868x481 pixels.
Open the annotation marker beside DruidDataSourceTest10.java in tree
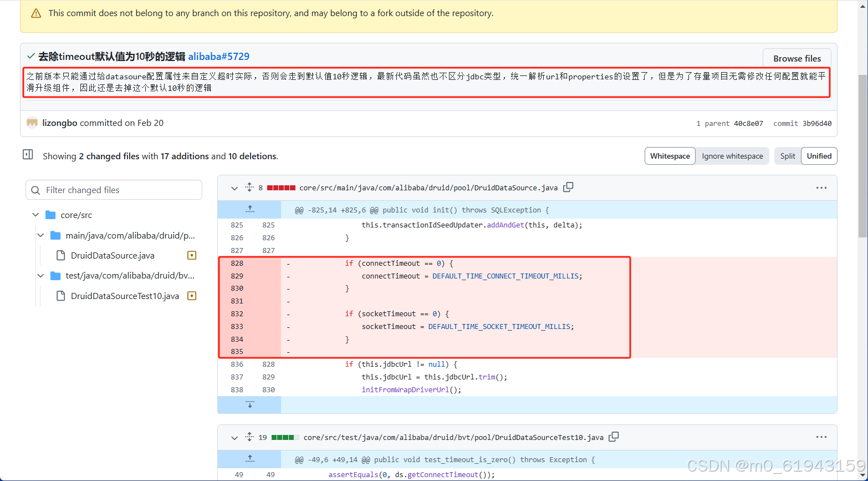191,296
